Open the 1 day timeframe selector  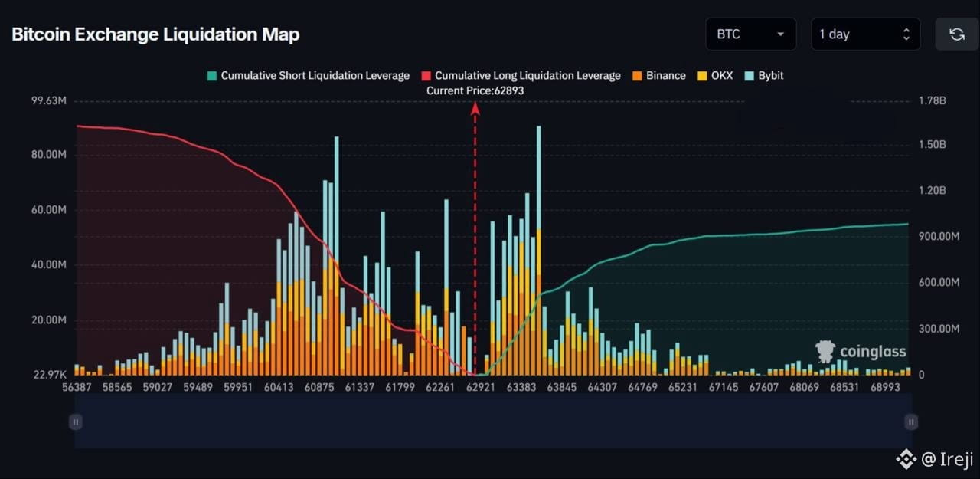click(x=865, y=34)
